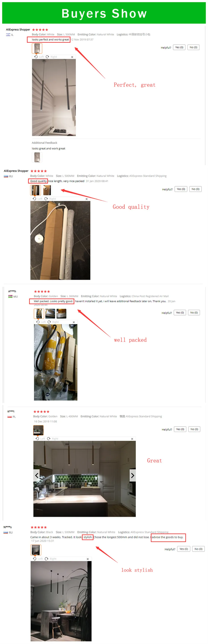This screenshot has height=644, width=208.
Task: Rotate right the black lamps photo
Action: (51, 559)
